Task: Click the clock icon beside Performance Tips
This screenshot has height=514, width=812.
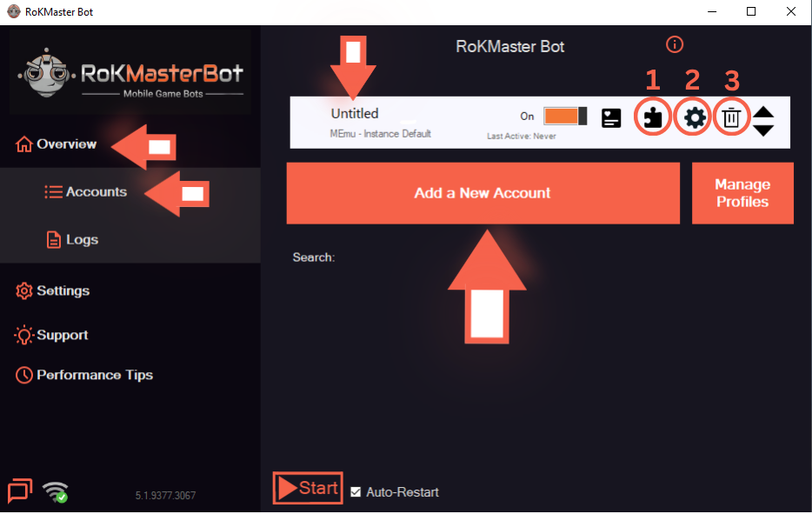Action: (23, 375)
